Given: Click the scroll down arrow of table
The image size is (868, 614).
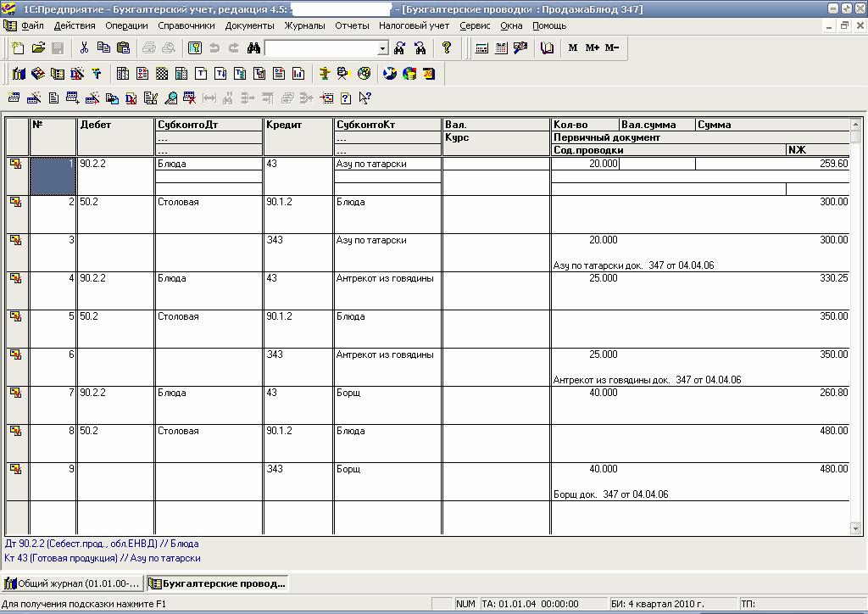Looking at the screenshot, I should [855, 528].
